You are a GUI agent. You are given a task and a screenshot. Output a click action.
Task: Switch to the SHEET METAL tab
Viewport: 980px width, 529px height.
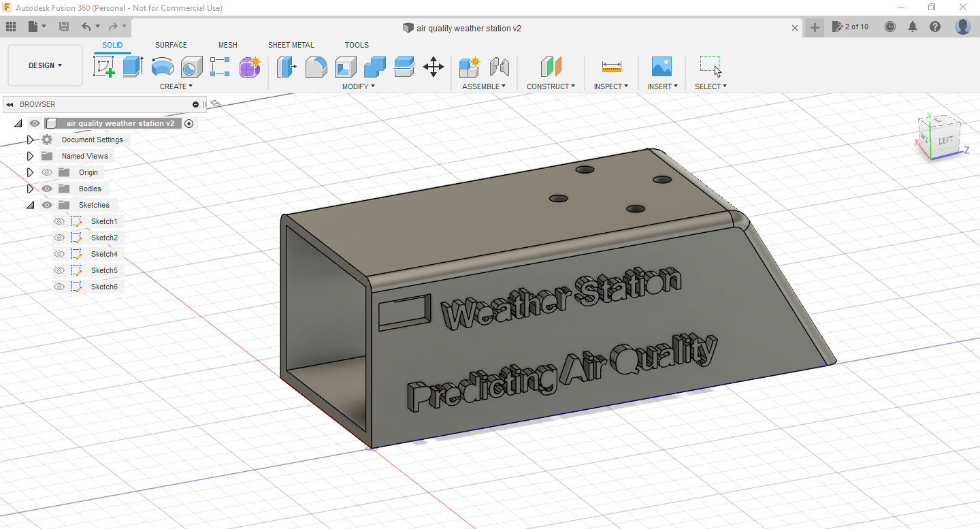click(291, 45)
